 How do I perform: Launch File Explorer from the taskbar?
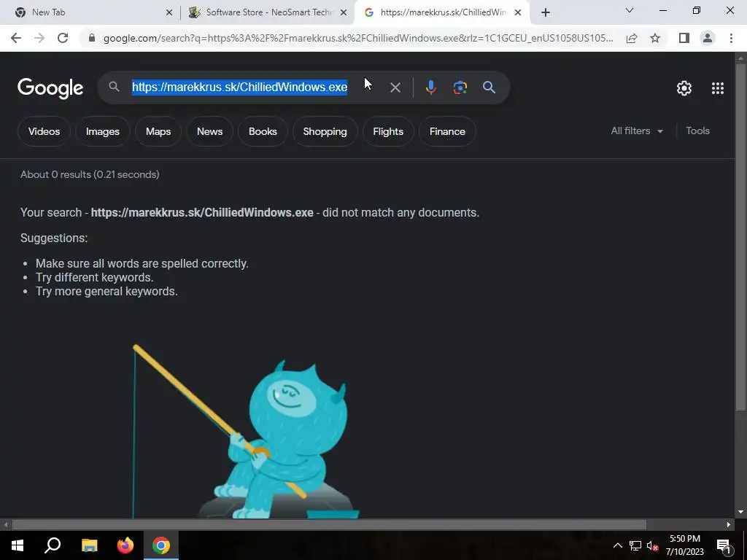(89, 545)
